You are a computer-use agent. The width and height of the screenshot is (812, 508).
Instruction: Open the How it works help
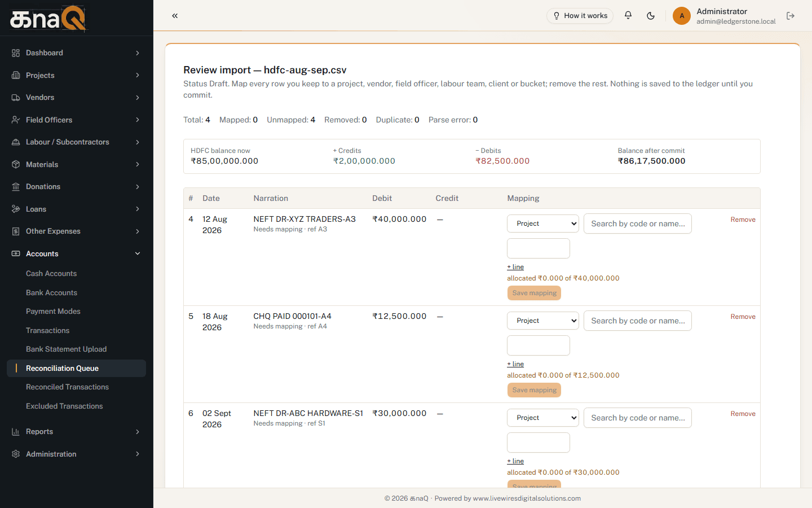point(580,16)
